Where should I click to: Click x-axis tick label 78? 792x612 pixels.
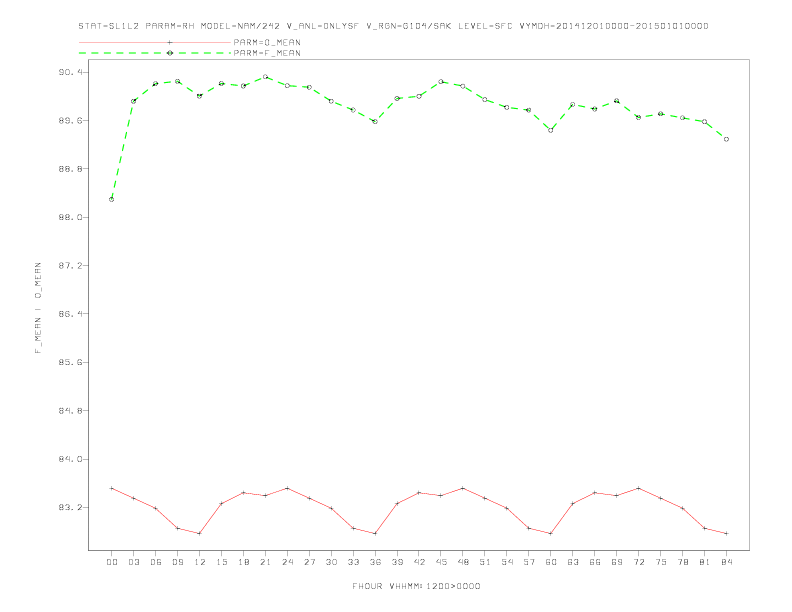tap(683, 562)
